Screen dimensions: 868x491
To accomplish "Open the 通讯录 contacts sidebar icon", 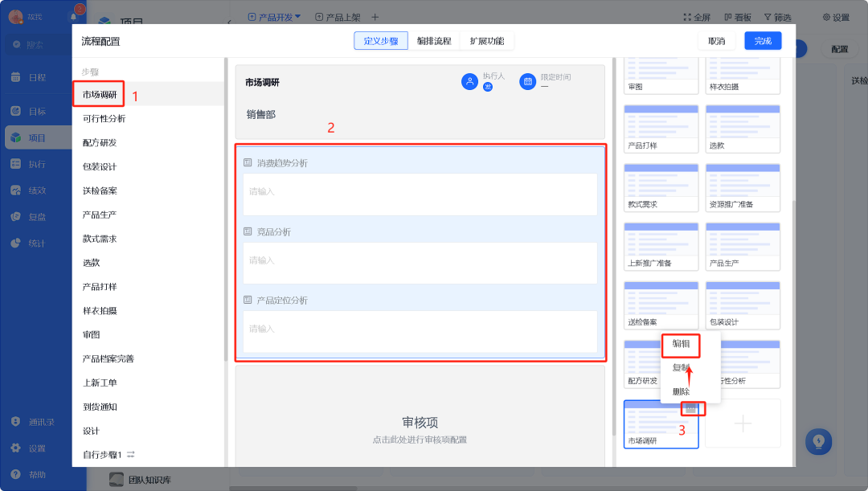I will (16, 422).
